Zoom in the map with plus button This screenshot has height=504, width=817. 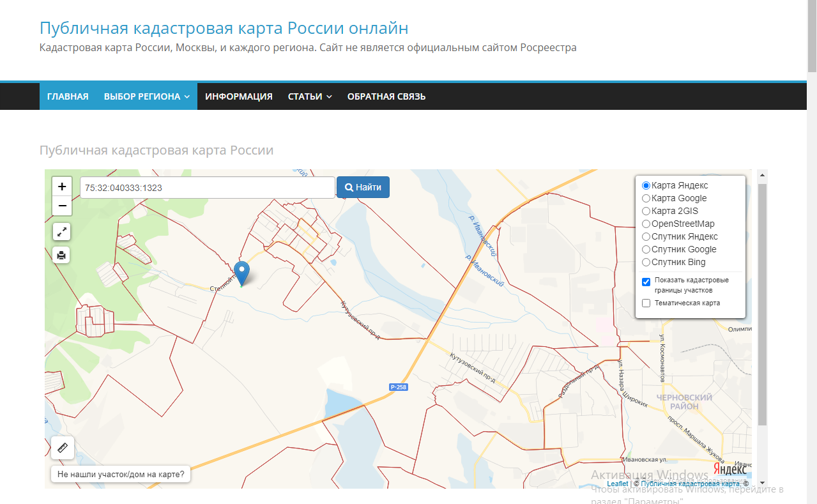62,187
